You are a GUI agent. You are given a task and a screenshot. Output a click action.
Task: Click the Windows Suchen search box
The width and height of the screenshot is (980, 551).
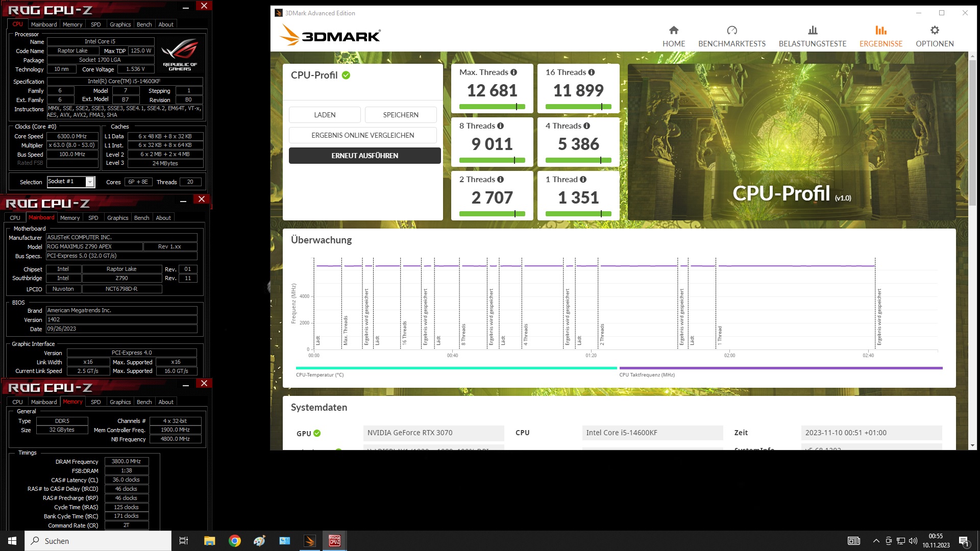(x=98, y=541)
